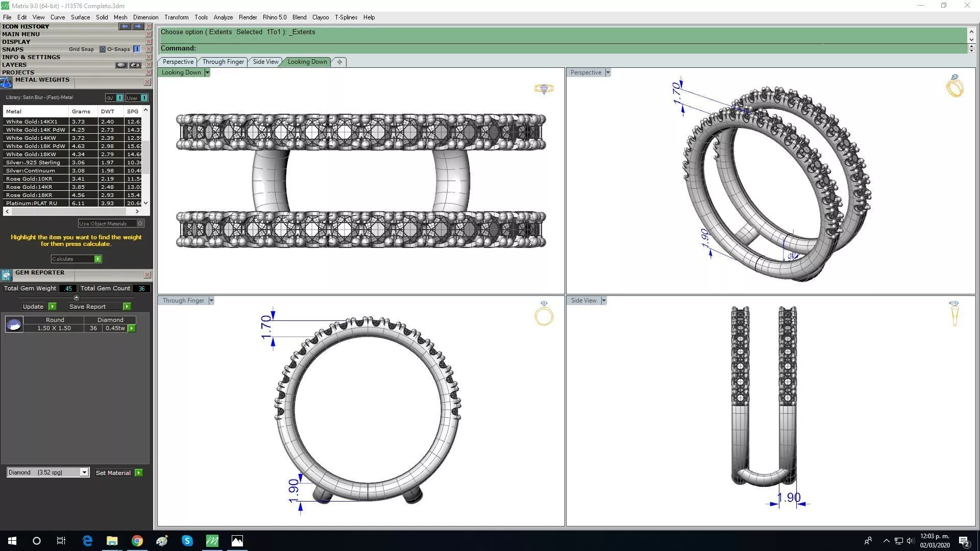Expand the Looking Down viewport menu arrow
Viewport: 980px width, 551px height.
[x=207, y=72]
